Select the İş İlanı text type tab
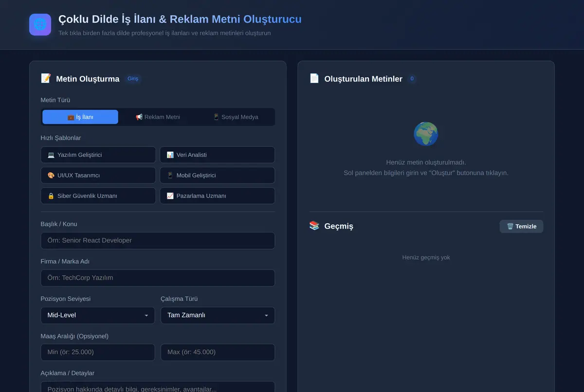 (x=80, y=117)
